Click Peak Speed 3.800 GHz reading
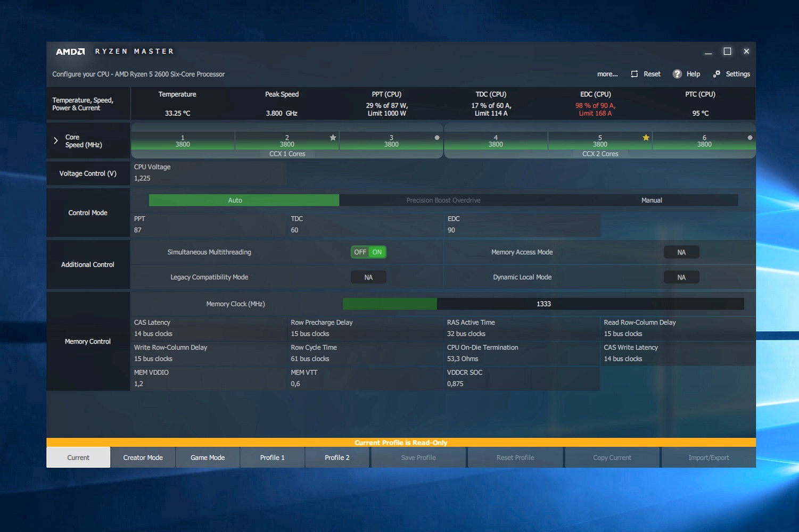This screenshot has height=532, width=799. point(282,113)
